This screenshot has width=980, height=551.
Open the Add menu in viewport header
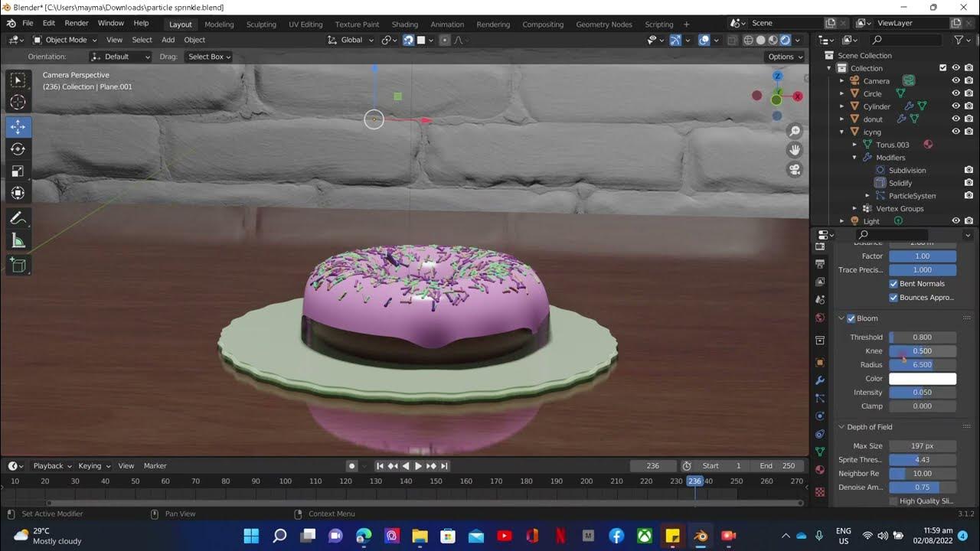pyautogui.click(x=168, y=40)
